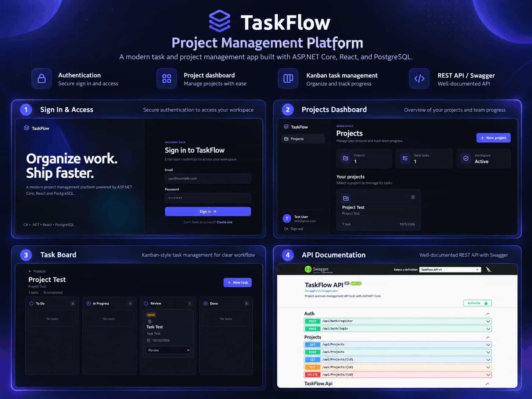Collapse the Projects API section chevron
532x399 pixels.
point(488,337)
